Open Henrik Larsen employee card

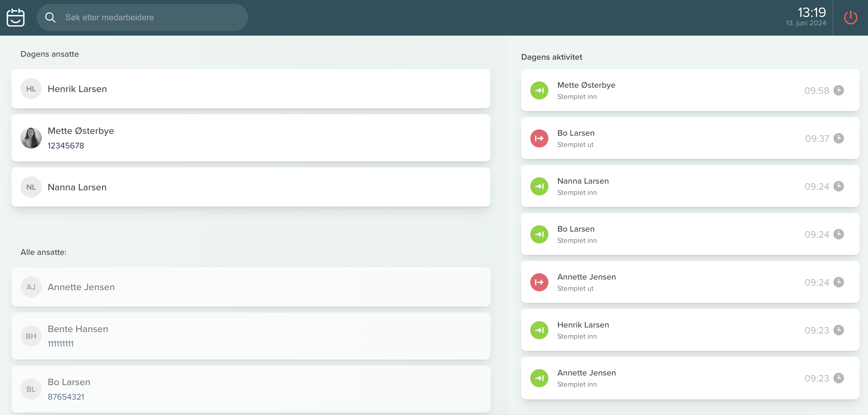pyautogui.click(x=251, y=89)
